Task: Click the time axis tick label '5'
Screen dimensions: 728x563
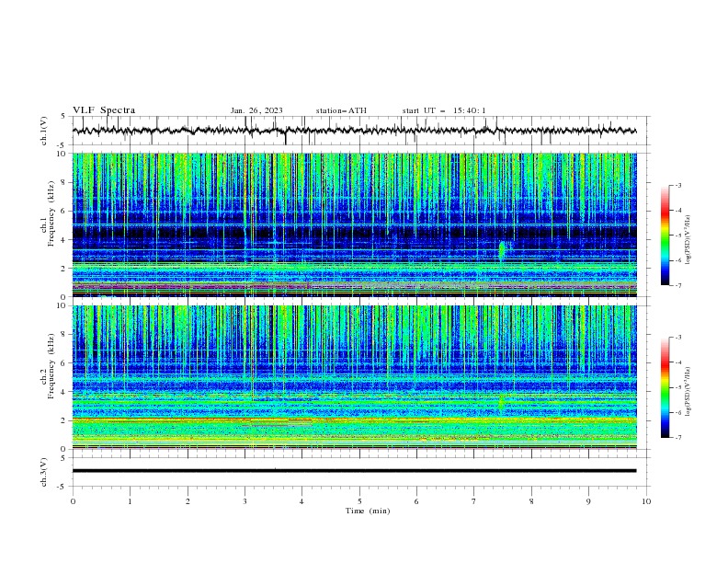Action: click(x=359, y=501)
